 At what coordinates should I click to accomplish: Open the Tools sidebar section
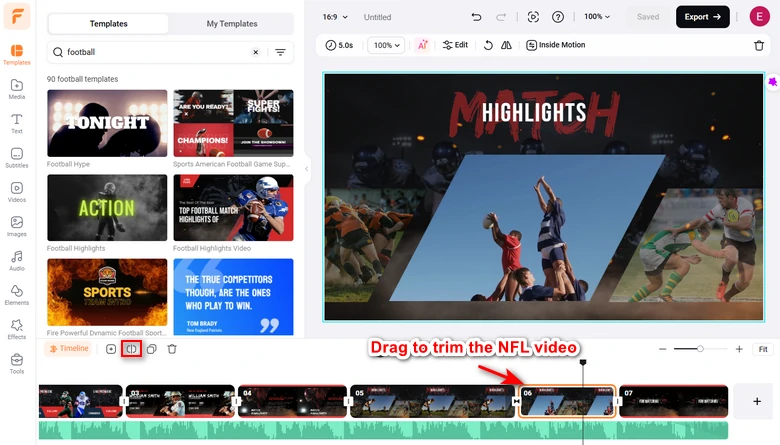click(16, 363)
